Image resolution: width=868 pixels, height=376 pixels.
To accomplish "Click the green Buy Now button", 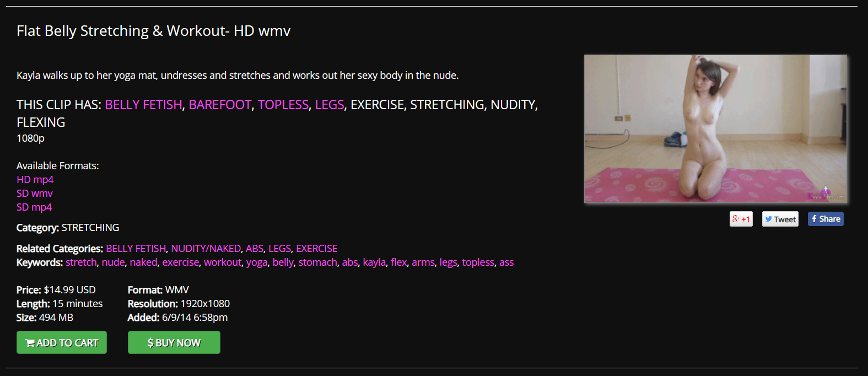I will pos(174,342).
